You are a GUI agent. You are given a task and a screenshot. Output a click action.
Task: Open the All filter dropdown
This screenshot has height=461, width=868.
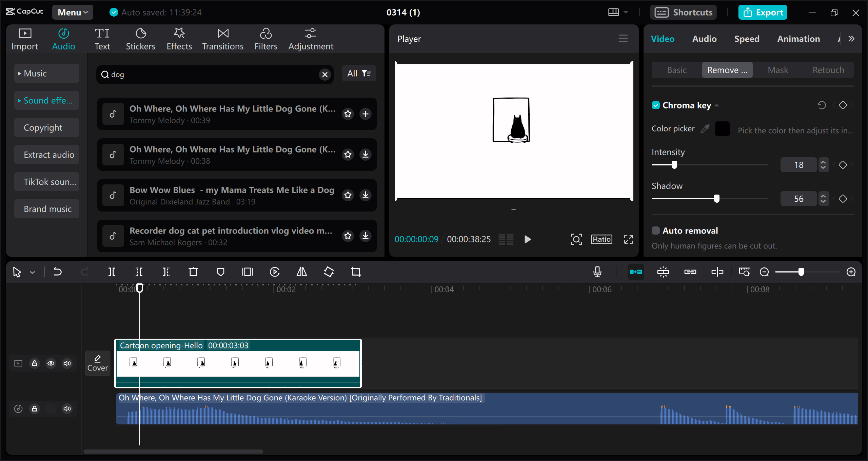pos(359,74)
